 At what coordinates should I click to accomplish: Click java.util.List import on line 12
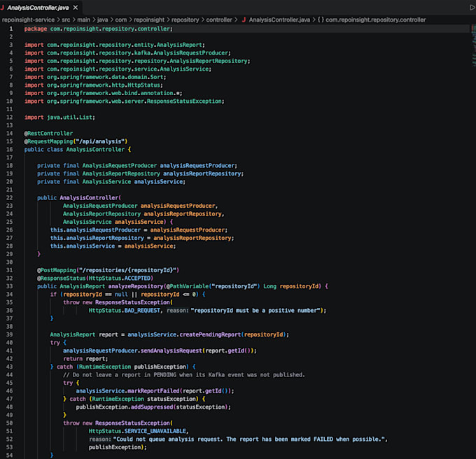(69, 118)
